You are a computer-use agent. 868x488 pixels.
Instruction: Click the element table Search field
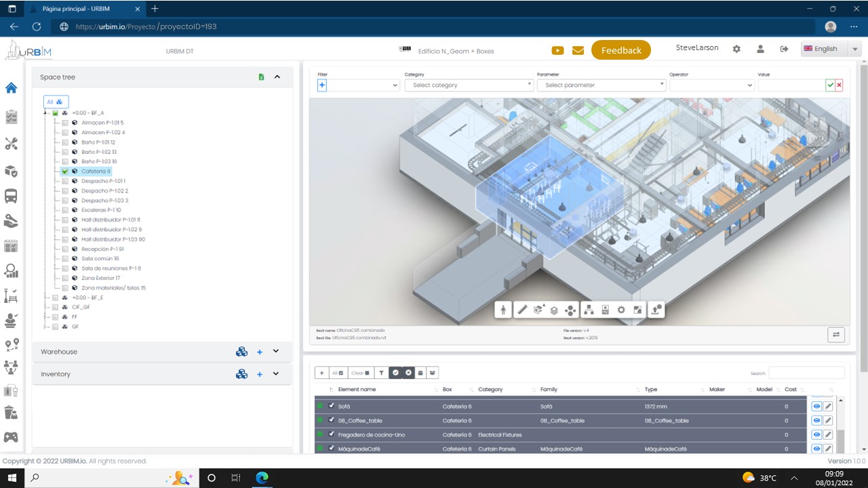[x=807, y=373]
